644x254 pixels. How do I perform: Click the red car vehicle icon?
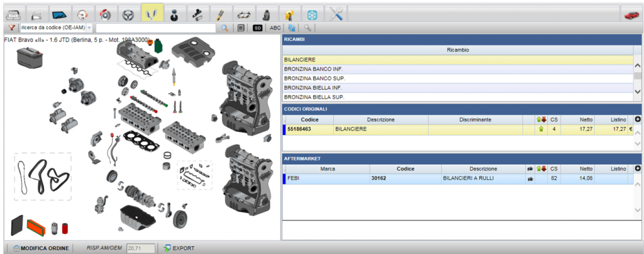[631, 14]
